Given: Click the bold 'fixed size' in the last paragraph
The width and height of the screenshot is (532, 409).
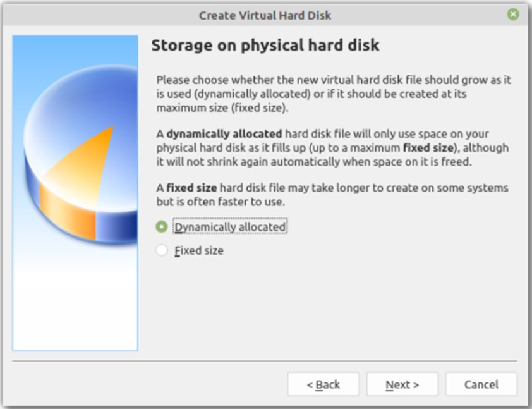Looking at the screenshot, I should click(191, 188).
